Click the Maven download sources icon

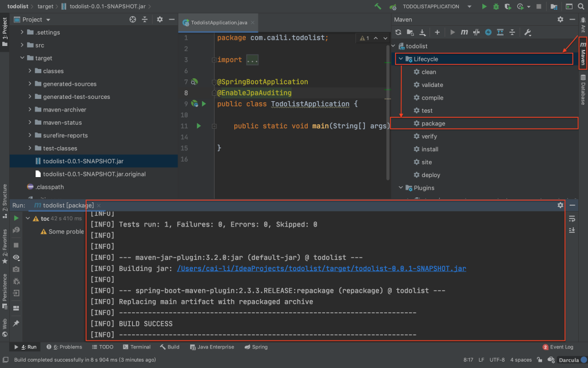(423, 32)
